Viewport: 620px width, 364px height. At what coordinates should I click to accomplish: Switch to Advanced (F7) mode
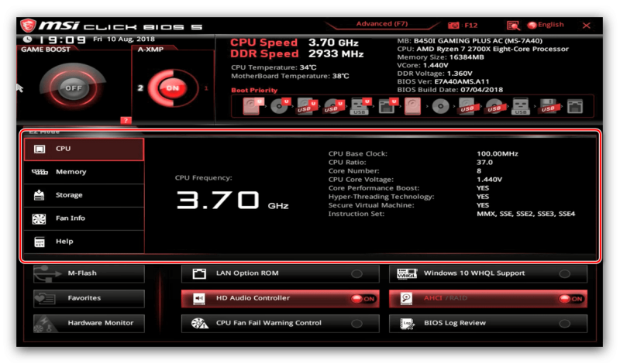(382, 24)
